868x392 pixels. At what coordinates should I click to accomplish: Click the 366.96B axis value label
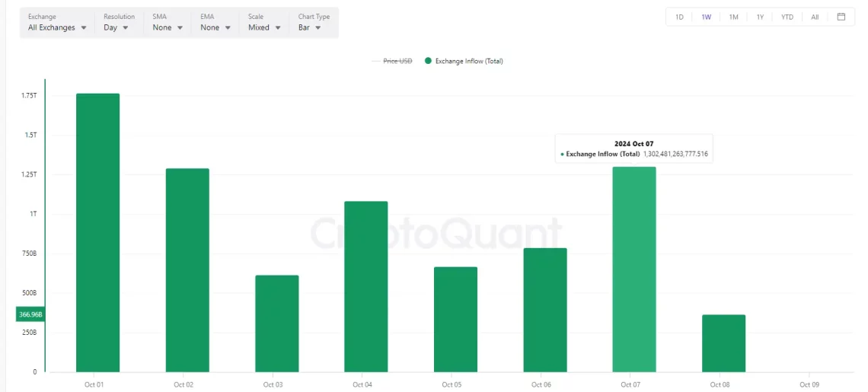[30, 314]
